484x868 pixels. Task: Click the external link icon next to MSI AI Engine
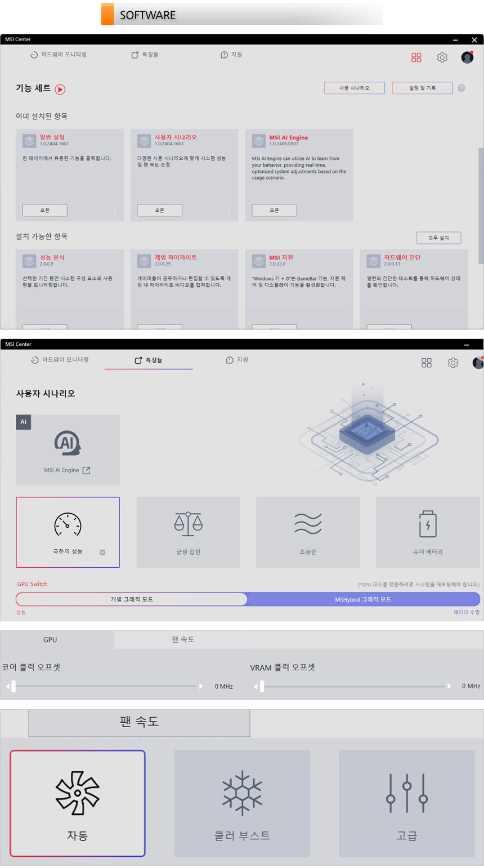(86, 470)
